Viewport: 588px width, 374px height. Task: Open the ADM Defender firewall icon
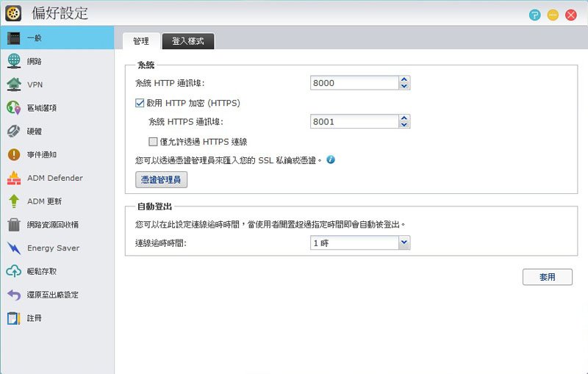pyautogui.click(x=14, y=178)
